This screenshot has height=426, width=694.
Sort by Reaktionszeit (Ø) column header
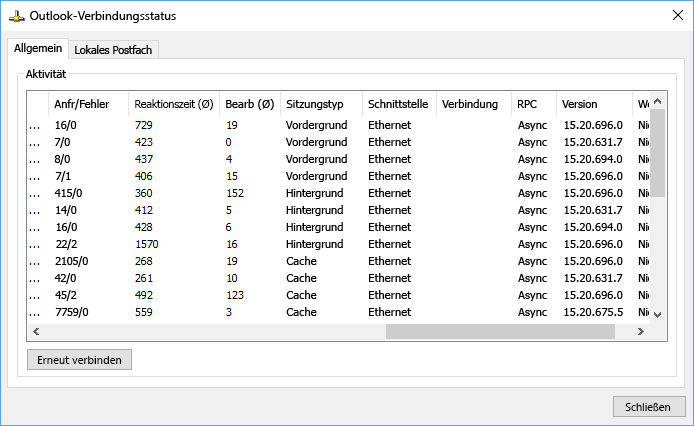pyautogui.click(x=174, y=104)
